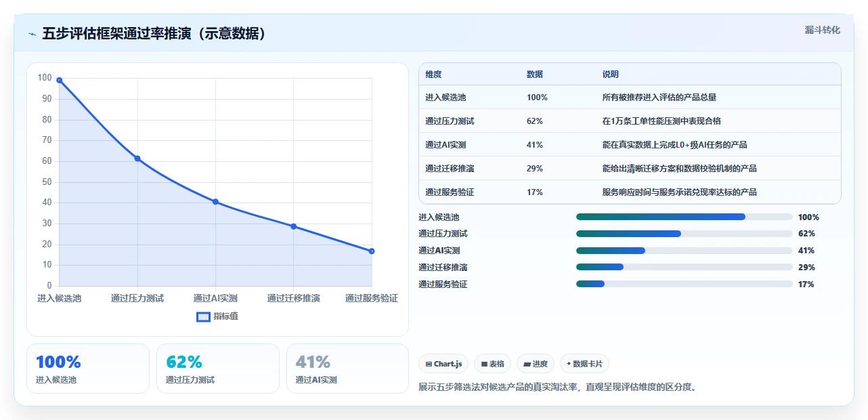Viewport: 868px width, 420px height.
Task: Click the lightning icon beside the title
Action: point(32,34)
